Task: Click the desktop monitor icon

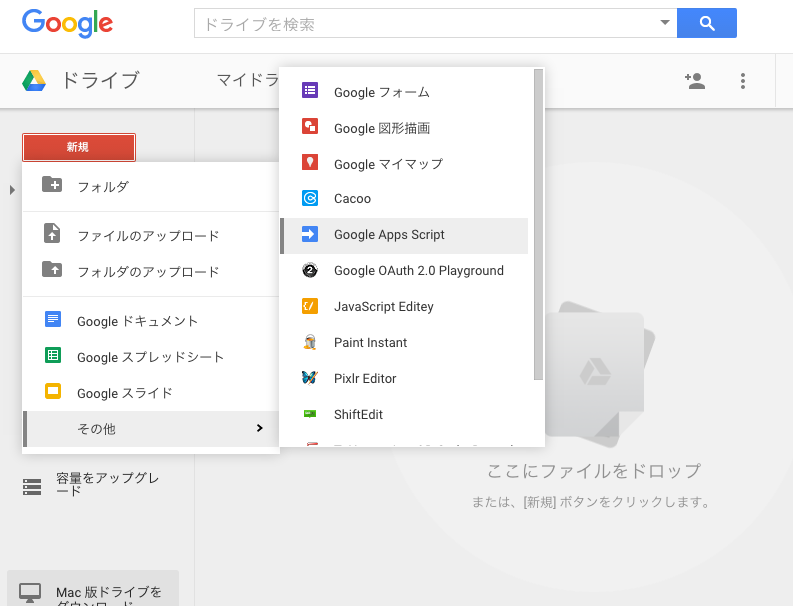Action: (30, 593)
